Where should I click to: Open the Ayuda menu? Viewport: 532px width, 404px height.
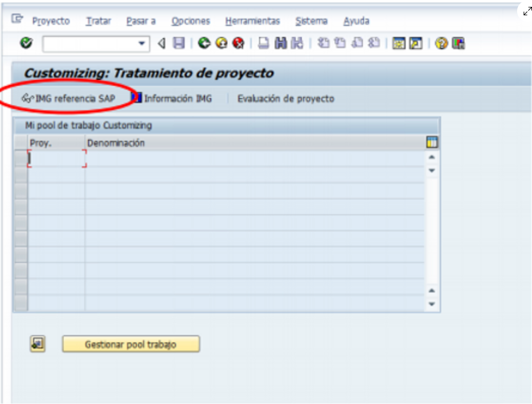(356, 21)
